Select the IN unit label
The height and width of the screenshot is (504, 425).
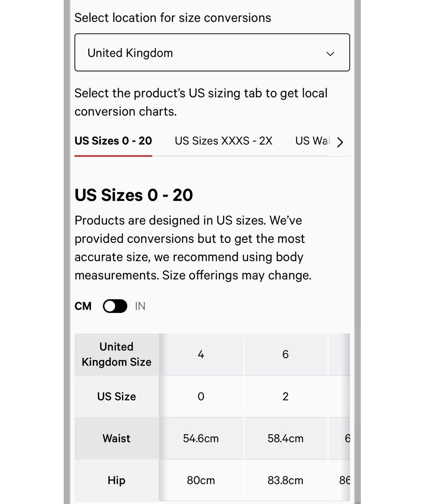[x=140, y=306]
